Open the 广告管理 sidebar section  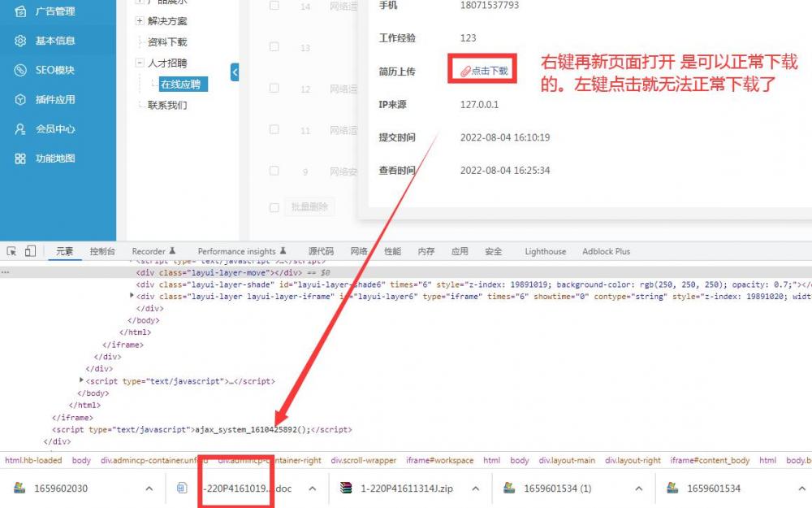[x=55, y=11]
